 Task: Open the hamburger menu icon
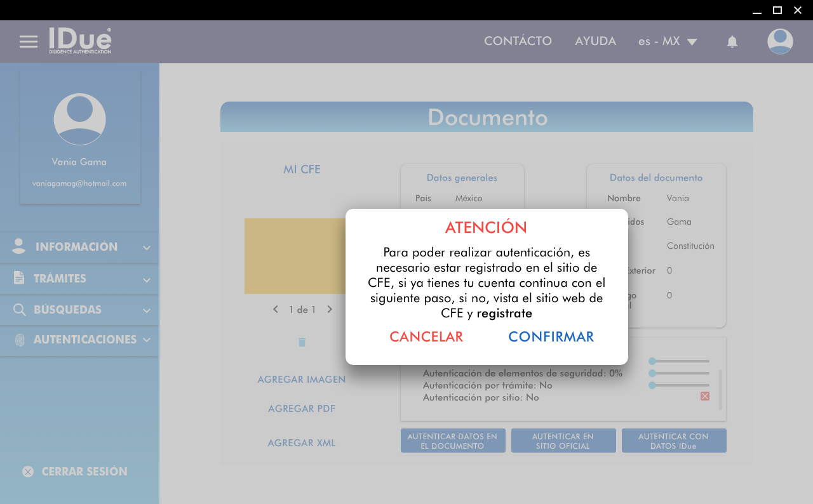coord(29,42)
